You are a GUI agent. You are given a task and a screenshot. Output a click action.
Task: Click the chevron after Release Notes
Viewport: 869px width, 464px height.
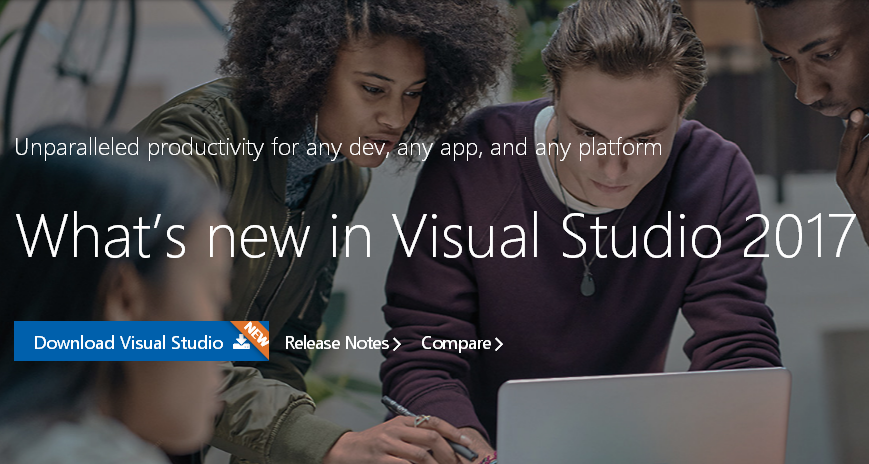pos(396,344)
